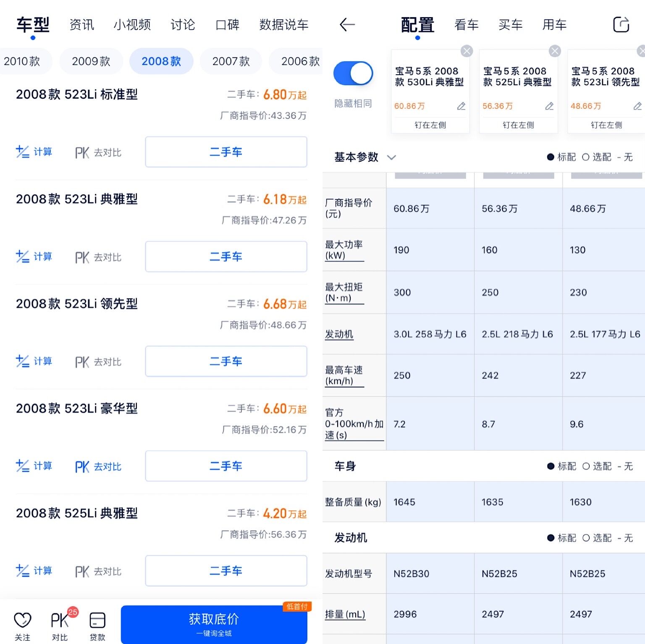
Task: Add 523Li 标准型 to PK 去对比
Action: click(x=98, y=152)
